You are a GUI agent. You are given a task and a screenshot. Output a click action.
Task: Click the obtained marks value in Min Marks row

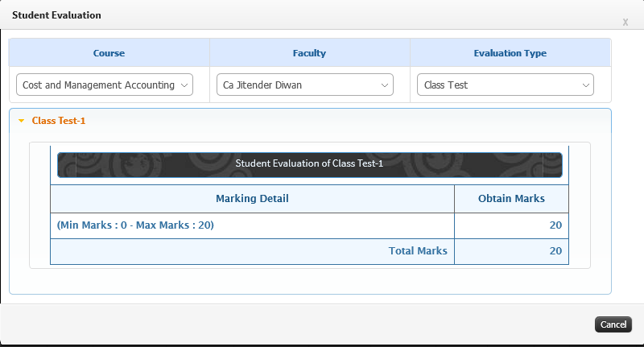(555, 225)
